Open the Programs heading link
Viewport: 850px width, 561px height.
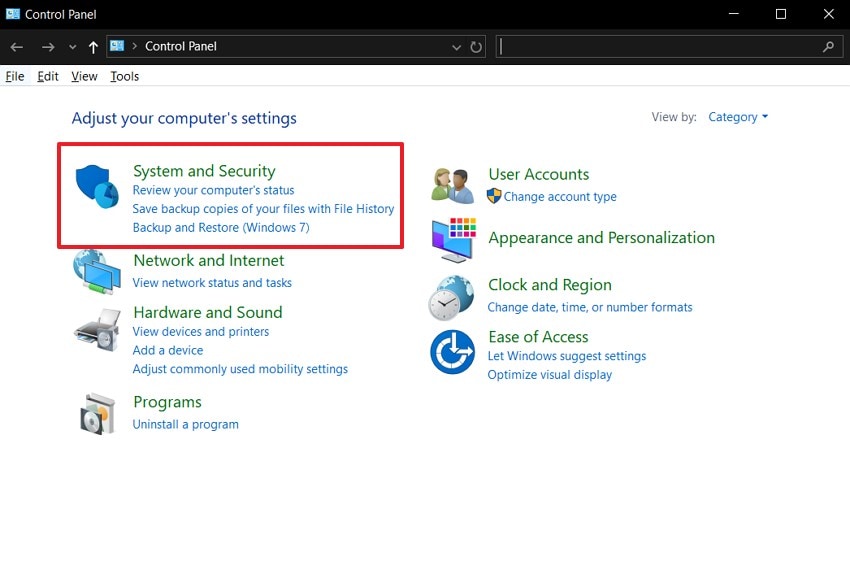(168, 402)
